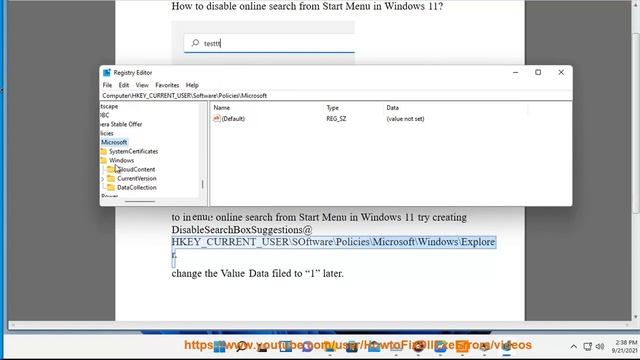Viewport: 640px width, 360px height.
Task: Open the Edit menu in Registry Editor
Action: (124, 85)
